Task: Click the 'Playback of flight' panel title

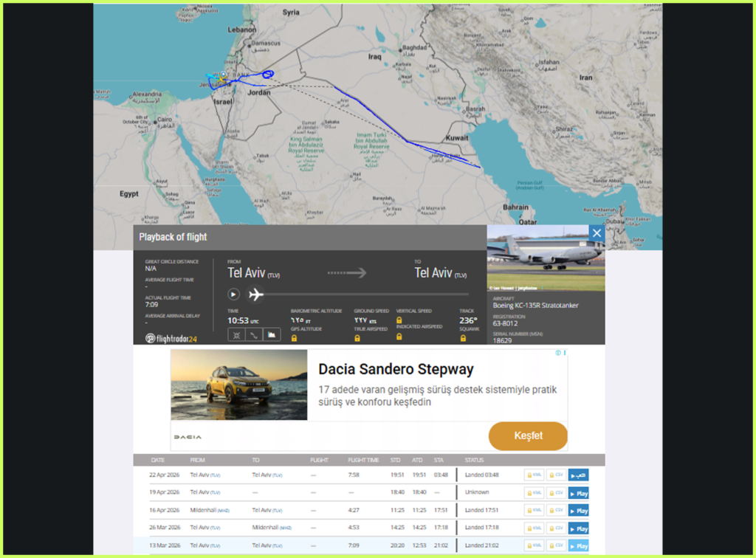Action: click(x=173, y=237)
